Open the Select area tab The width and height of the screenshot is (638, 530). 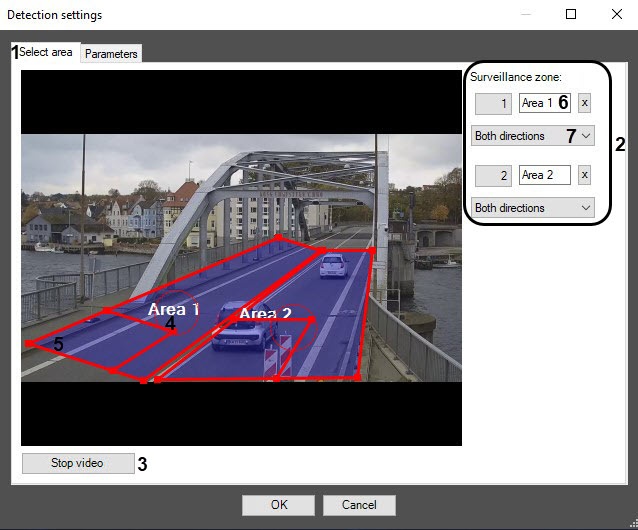[x=46, y=52]
